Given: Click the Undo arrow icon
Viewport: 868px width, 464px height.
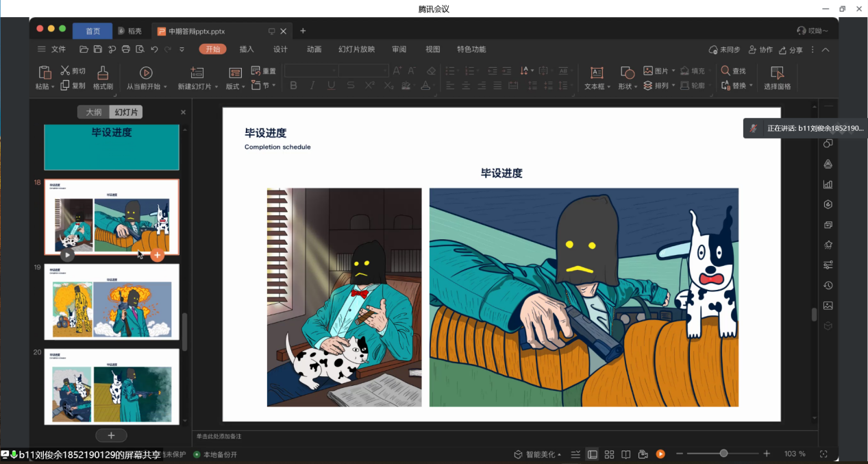Looking at the screenshot, I should coord(154,49).
